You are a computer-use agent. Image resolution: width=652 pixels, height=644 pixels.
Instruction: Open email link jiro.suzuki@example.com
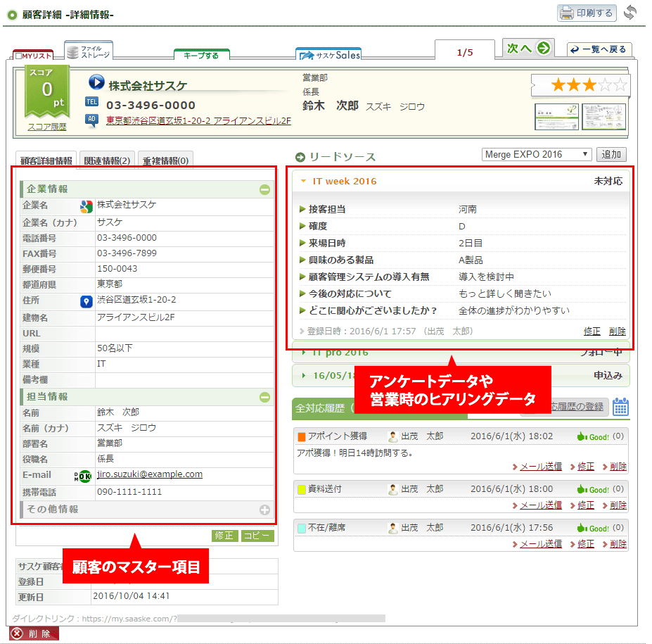[x=150, y=474]
